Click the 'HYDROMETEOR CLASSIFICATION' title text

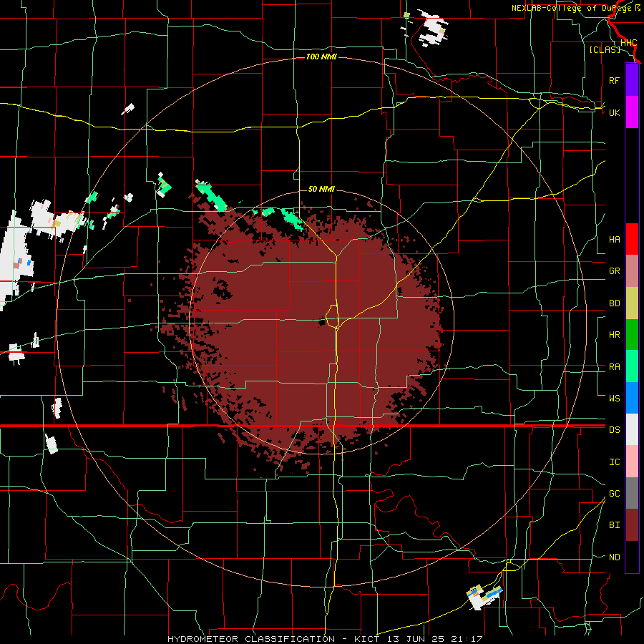tap(251, 639)
